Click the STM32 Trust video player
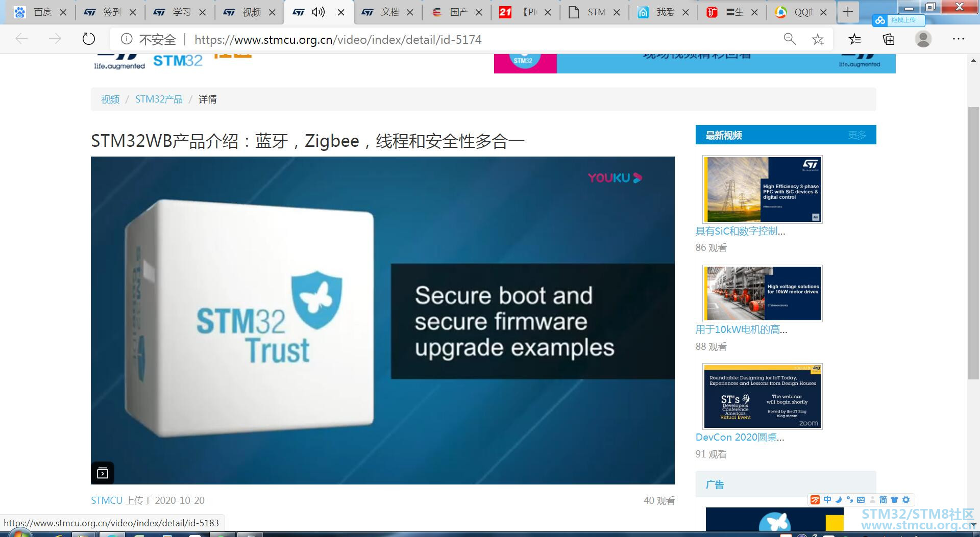Screen dimensions: 980x537 coord(383,320)
